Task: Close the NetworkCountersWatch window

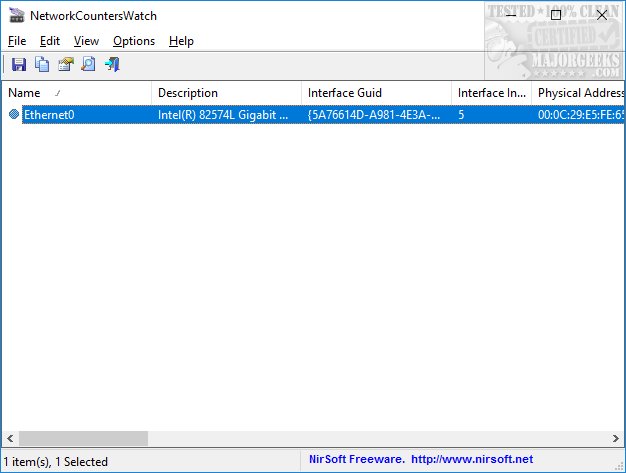Action: tap(602, 15)
